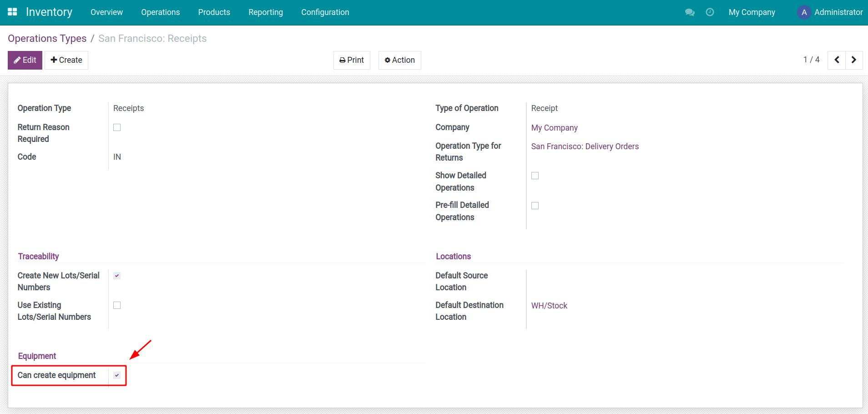Open the San Francisco: Delivery Orders link

[x=585, y=146]
